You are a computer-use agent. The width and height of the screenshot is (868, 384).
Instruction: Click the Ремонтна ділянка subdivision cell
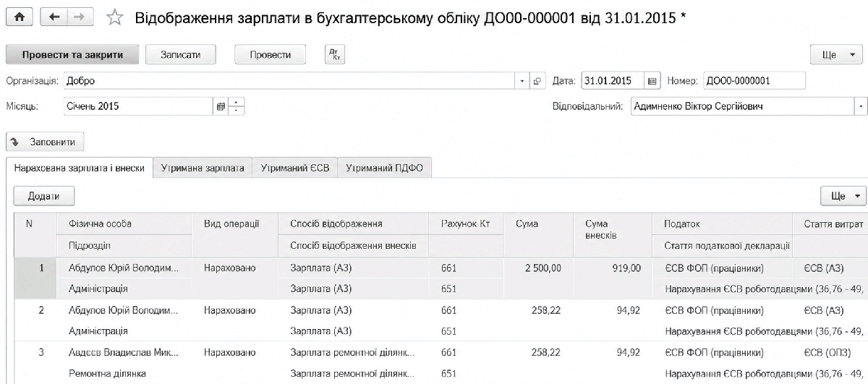(x=124, y=373)
